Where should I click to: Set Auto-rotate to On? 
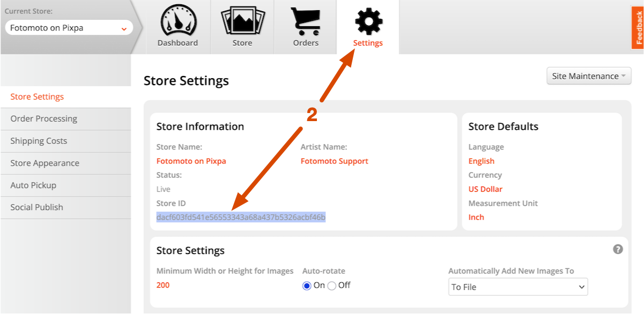pyautogui.click(x=307, y=286)
